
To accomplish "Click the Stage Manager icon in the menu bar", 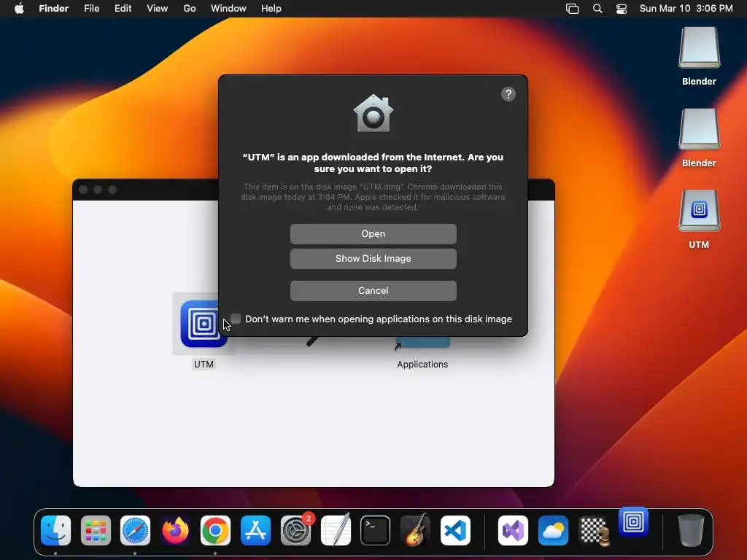I will 572,9.
